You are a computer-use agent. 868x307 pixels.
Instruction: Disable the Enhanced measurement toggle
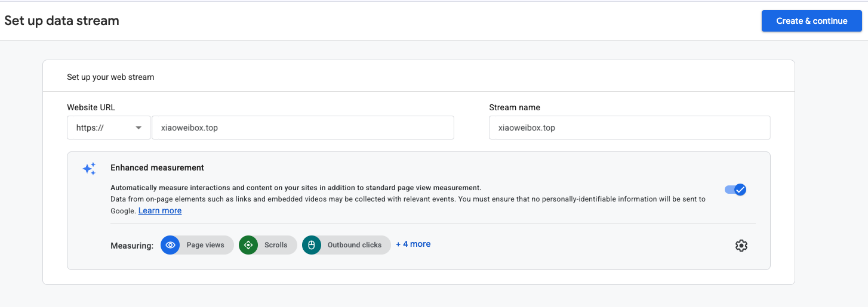[x=735, y=190]
